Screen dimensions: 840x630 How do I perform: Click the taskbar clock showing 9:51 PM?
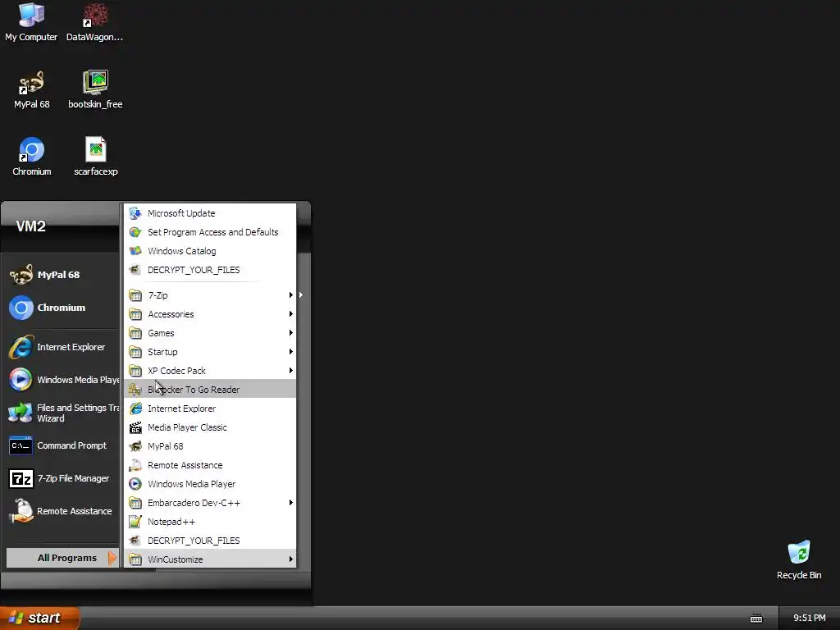tap(810, 619)
